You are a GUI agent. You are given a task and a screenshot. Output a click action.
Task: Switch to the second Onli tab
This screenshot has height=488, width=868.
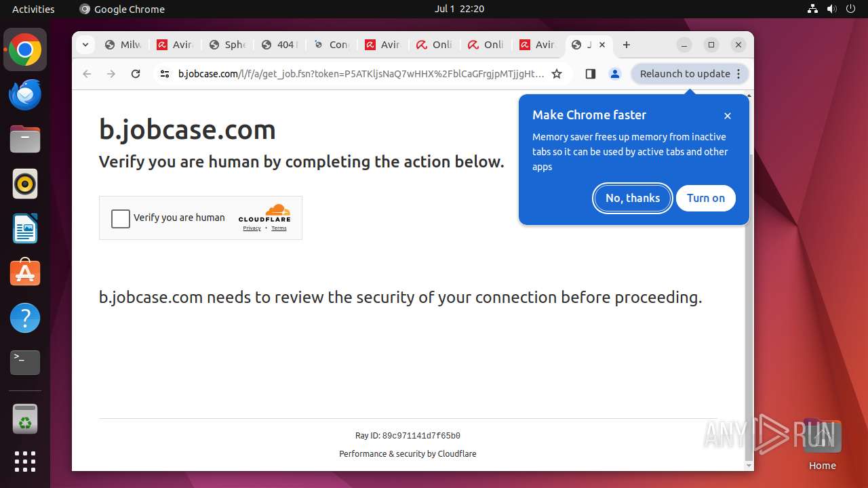487,45
